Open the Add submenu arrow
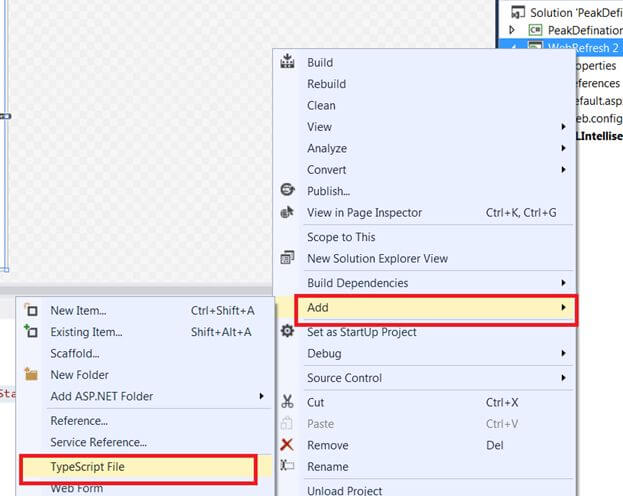This screenshot has width=623, height=496. point(563,307)
